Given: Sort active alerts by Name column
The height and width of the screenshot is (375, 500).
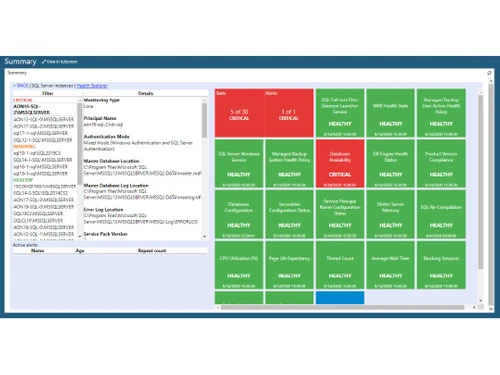Looking at the screenshot, I should coord(38,251).
